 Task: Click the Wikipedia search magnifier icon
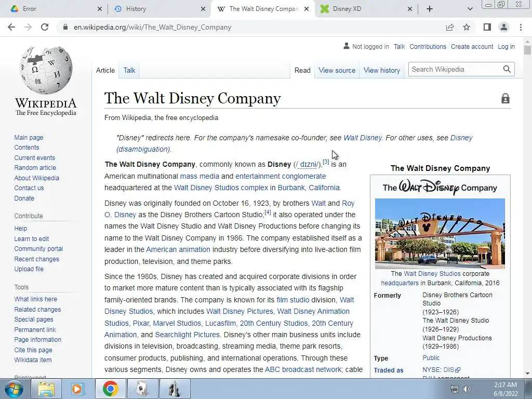coord(507,69)
